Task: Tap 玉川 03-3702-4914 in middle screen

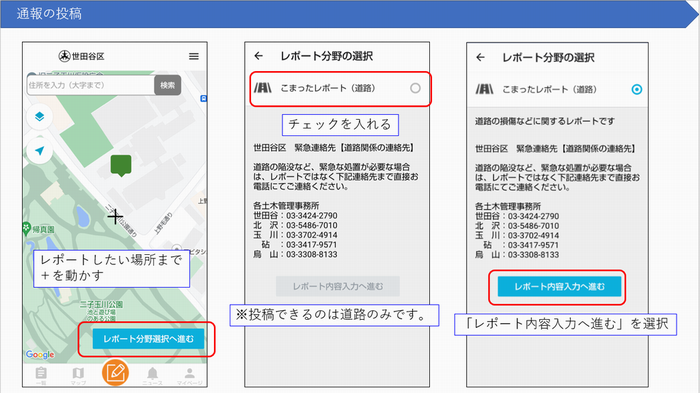Action: pyautogui.click(x=296, y=235)
